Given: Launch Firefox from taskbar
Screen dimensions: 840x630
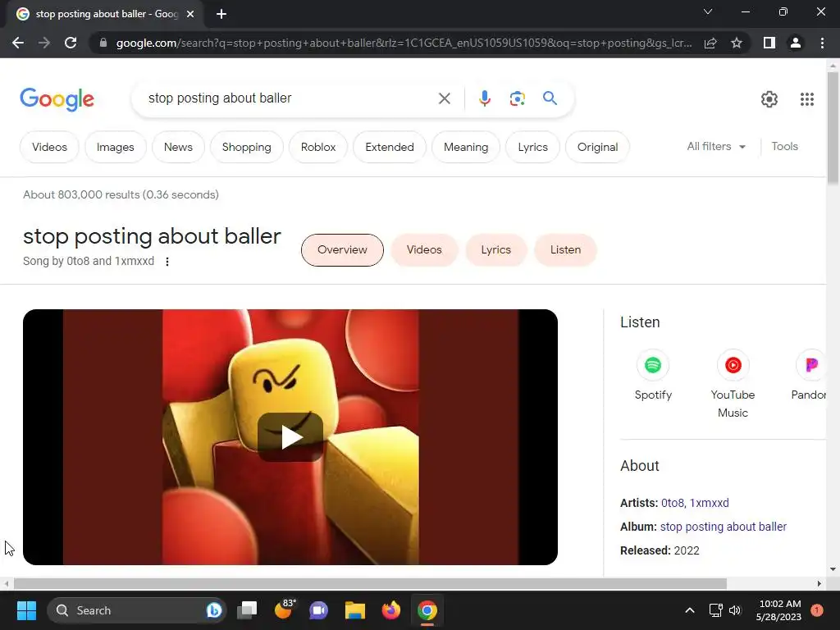Looking at the screenshot, I should coord(391,610).
